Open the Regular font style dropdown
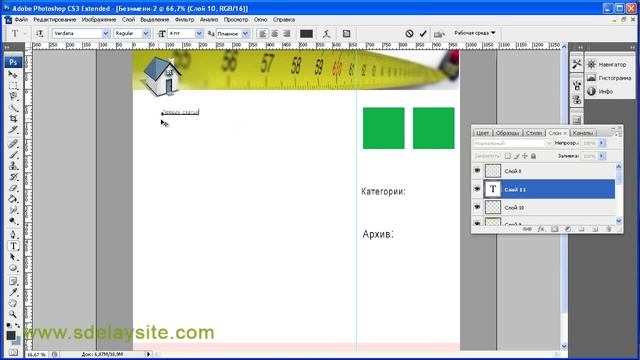The height and width of the screenshot is (360, 640). pyautogui.click(x=146, y=33)
